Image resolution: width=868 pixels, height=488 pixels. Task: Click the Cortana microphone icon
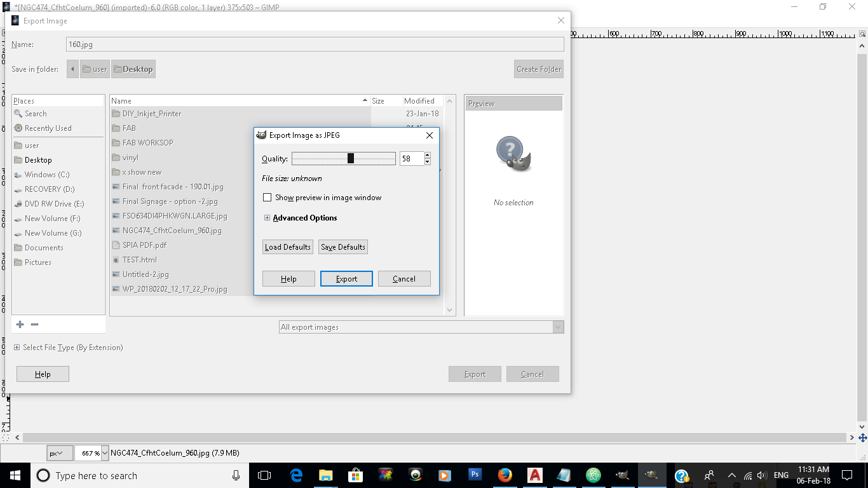(x=236, y=475)
